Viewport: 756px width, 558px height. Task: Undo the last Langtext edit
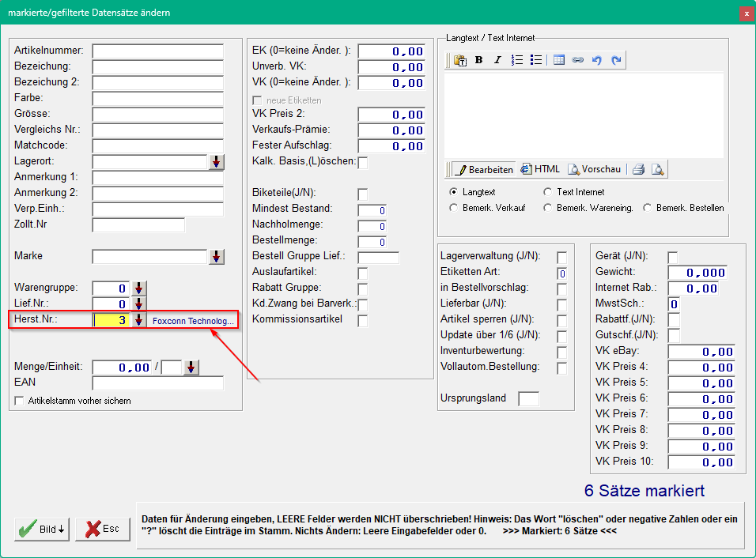(x=597, y=60)
